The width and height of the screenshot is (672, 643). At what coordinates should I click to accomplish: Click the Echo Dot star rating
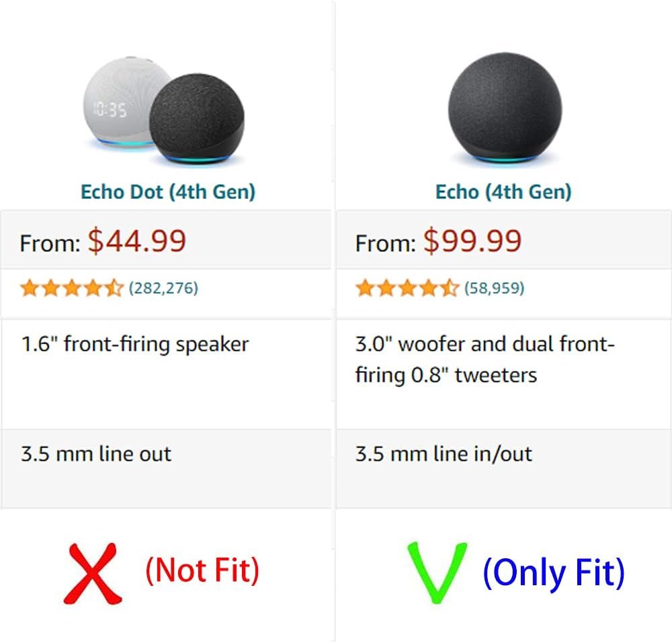[71, 288]
